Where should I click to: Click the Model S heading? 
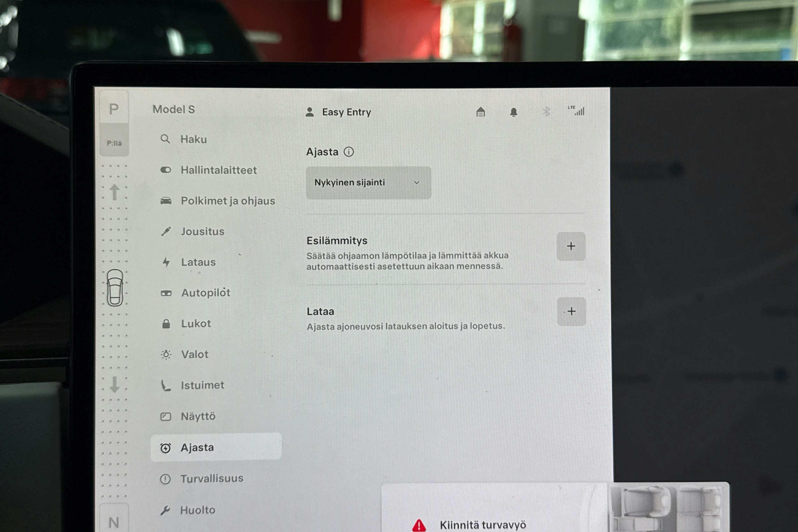tap(174, 109)
